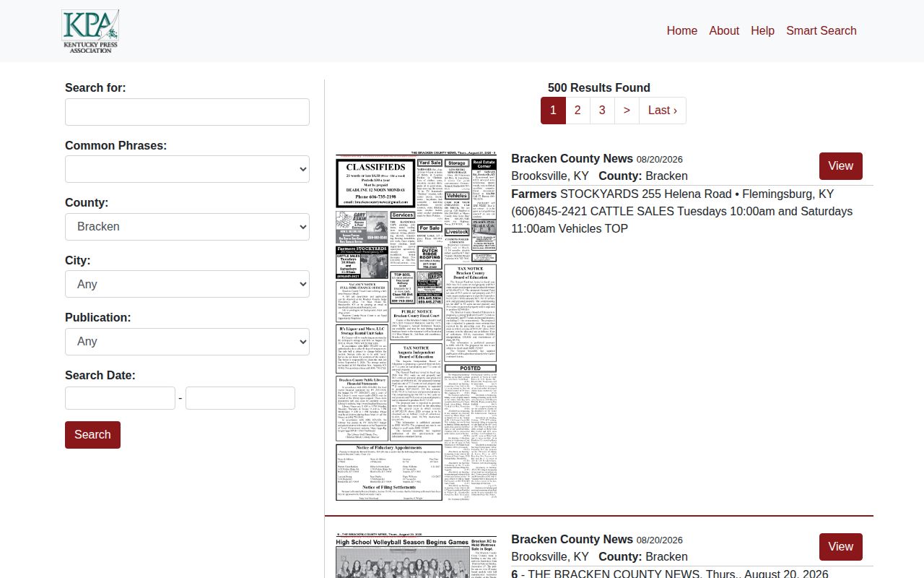The height and width of the screenshot is (578, 924).
Task: Focus the Search for text box
Action: 187,112
